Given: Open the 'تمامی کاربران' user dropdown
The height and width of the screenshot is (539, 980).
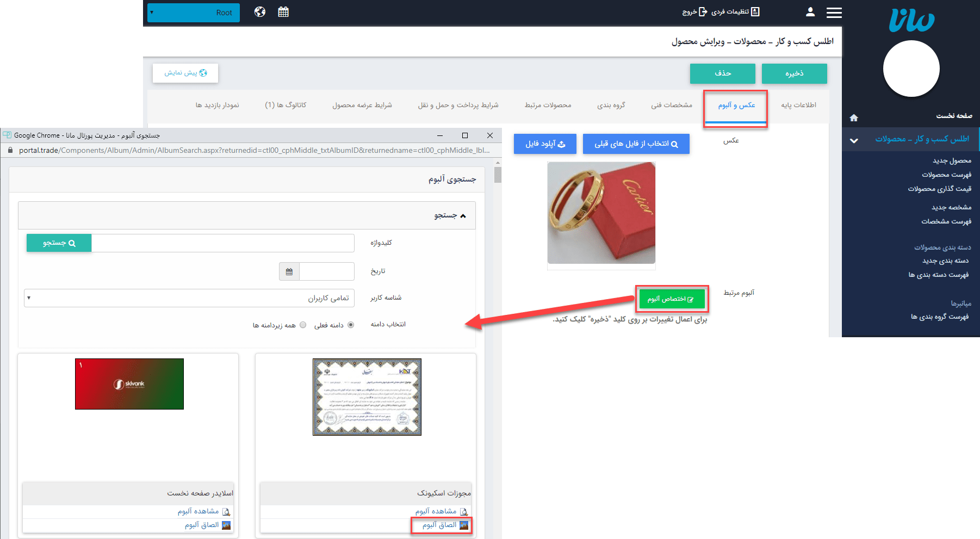Looking at the screenshot, I should pos(189,298).
